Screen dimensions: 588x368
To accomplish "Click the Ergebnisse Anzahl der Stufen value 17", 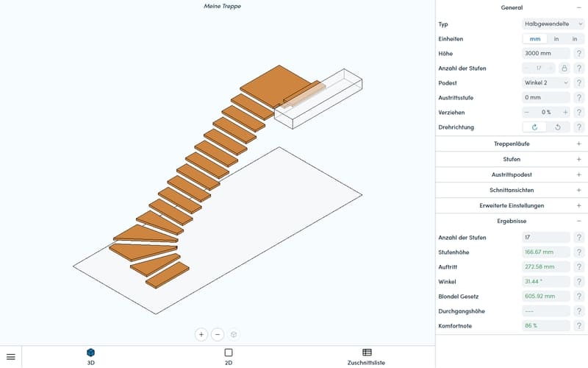I will click(x=546, y=237).
